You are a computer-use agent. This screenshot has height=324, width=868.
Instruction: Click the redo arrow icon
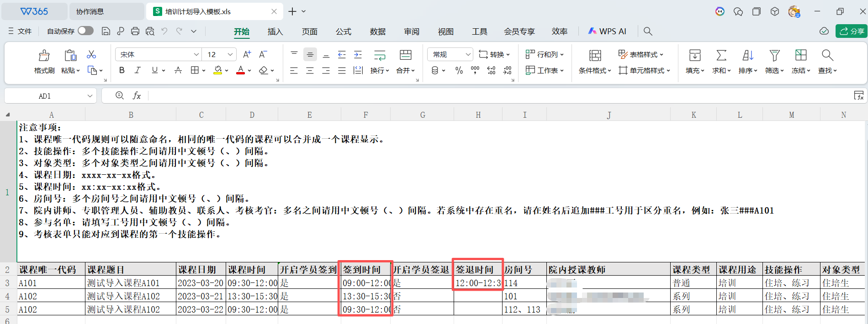point(179,31)
